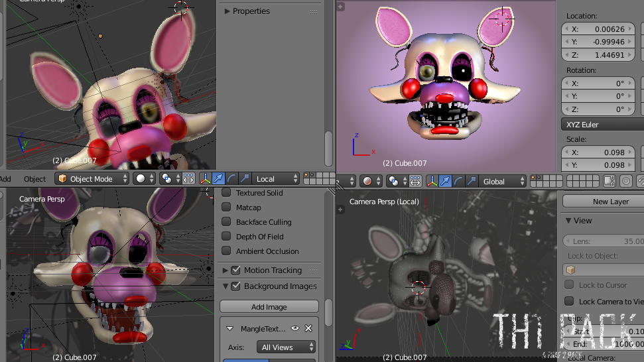Image resolution: width=644 pixels, height=362 pixels.
Task: Select rotate manipulator arc in Global header
Action: click(x=458, y=181)
